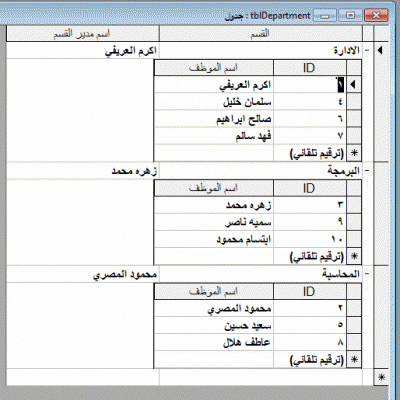This screenshot has width=400, height=400.
Task: Click manager name محمود المصري in main table
Action: (x=83, y=274)
